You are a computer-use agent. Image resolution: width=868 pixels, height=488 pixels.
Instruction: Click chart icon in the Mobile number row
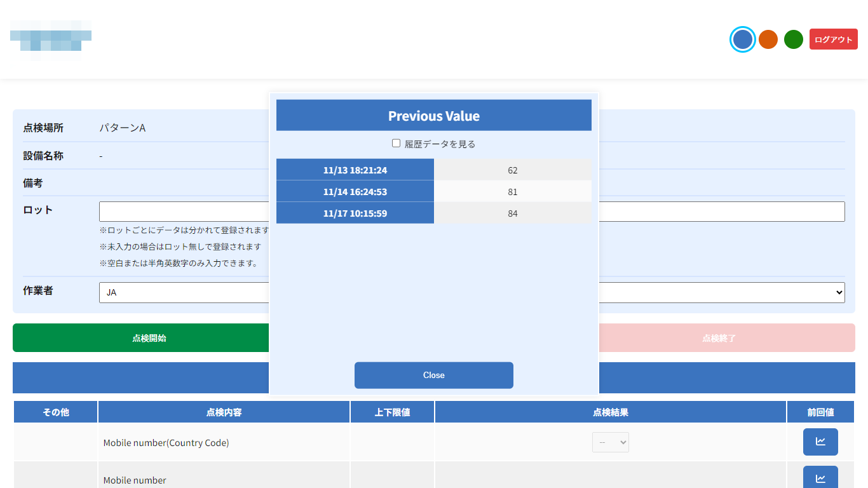pyautogui.click(x=820, y=478)
